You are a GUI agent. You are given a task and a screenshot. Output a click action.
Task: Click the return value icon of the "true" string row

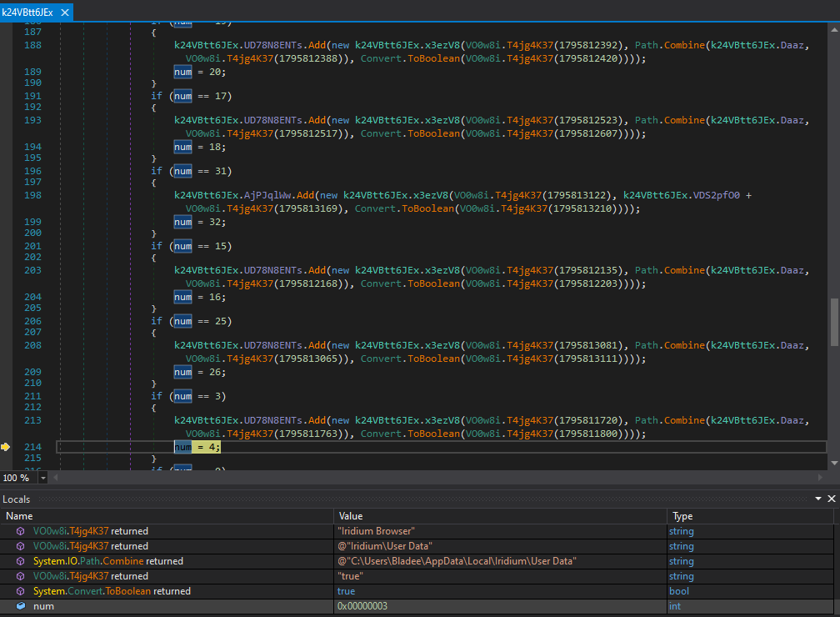(x=21, y=576)
